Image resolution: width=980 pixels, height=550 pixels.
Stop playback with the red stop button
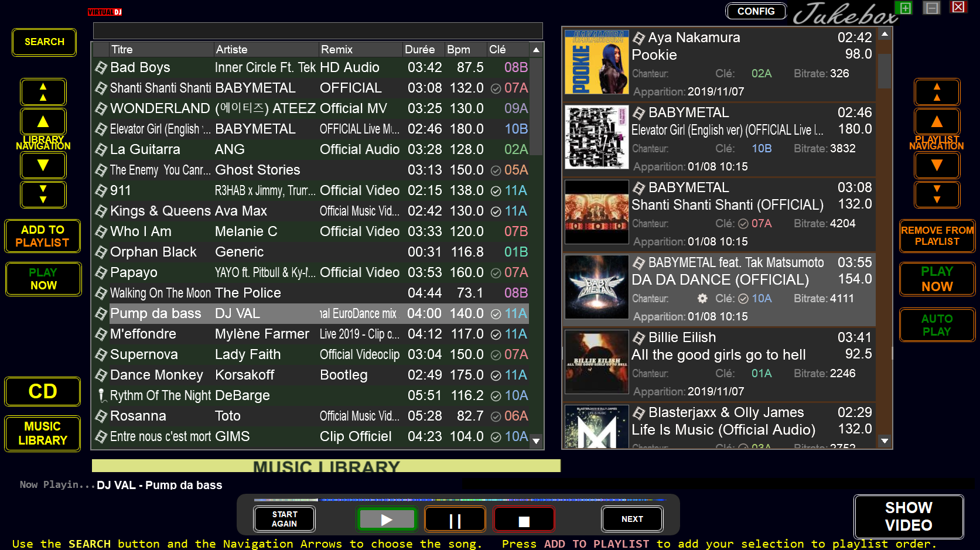pyautogui.click(x=524, y=520)
